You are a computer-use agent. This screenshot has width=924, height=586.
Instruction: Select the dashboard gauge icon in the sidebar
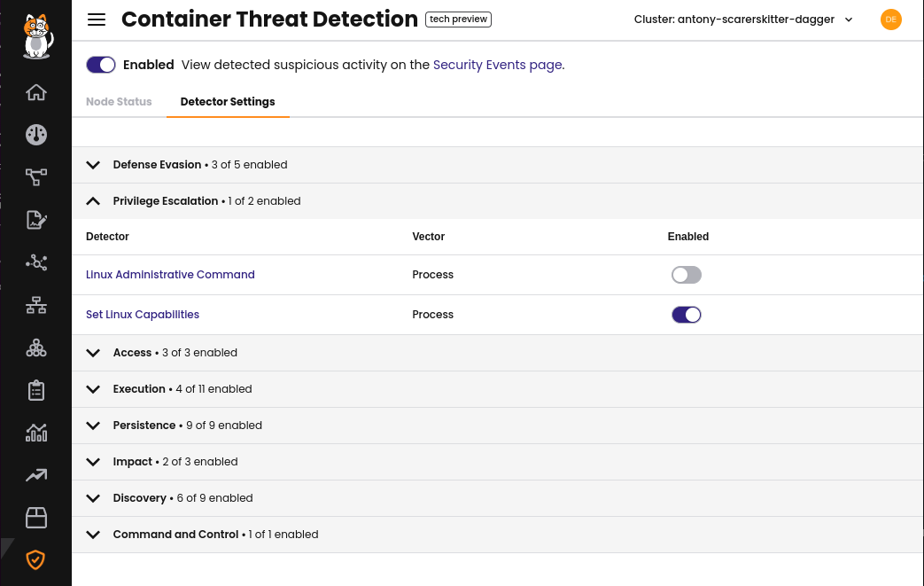tap(35, 135)
